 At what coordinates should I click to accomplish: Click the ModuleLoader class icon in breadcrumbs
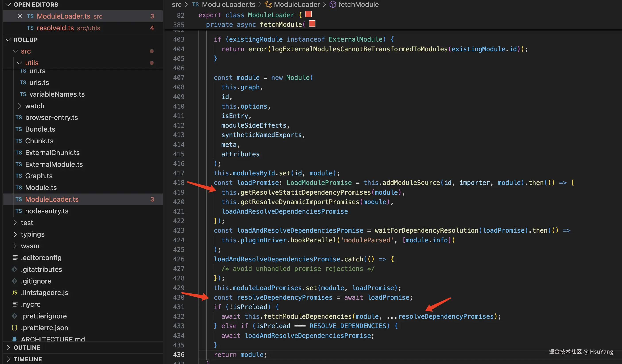click(x=268, y=4)
